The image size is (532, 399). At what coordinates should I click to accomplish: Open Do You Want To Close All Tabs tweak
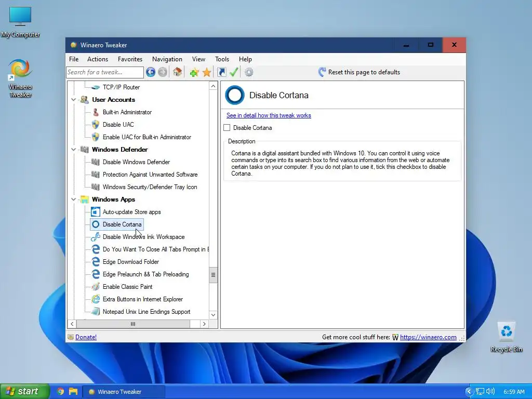click(155, 249)
